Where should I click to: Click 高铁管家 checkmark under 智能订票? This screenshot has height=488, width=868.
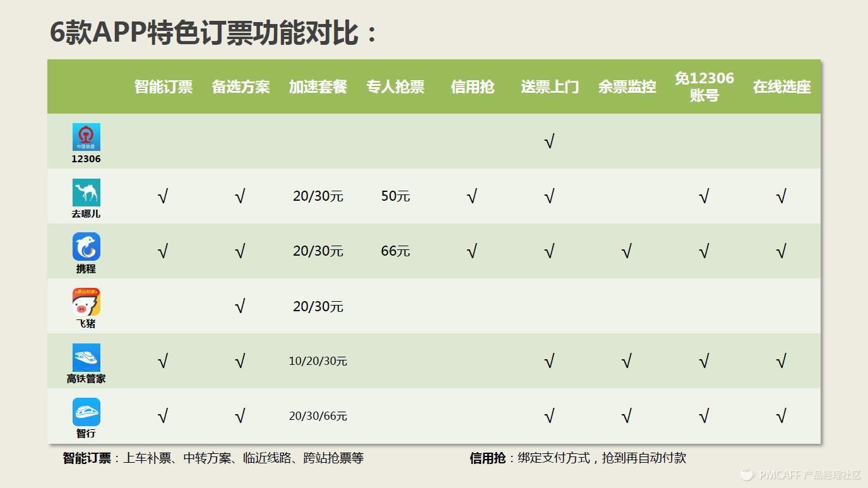(163, 361)
